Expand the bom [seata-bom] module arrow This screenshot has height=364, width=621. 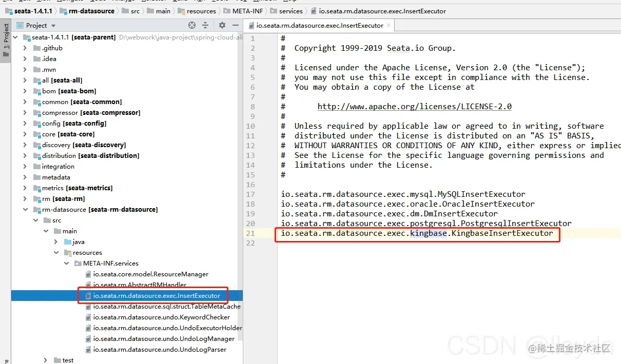pyautogui.click(x=25, y=91)
